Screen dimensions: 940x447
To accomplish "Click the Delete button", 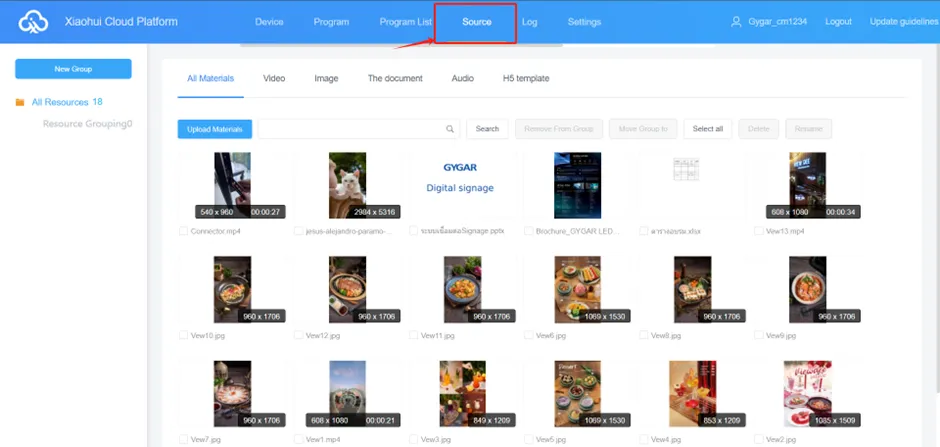I will point(758,129).
